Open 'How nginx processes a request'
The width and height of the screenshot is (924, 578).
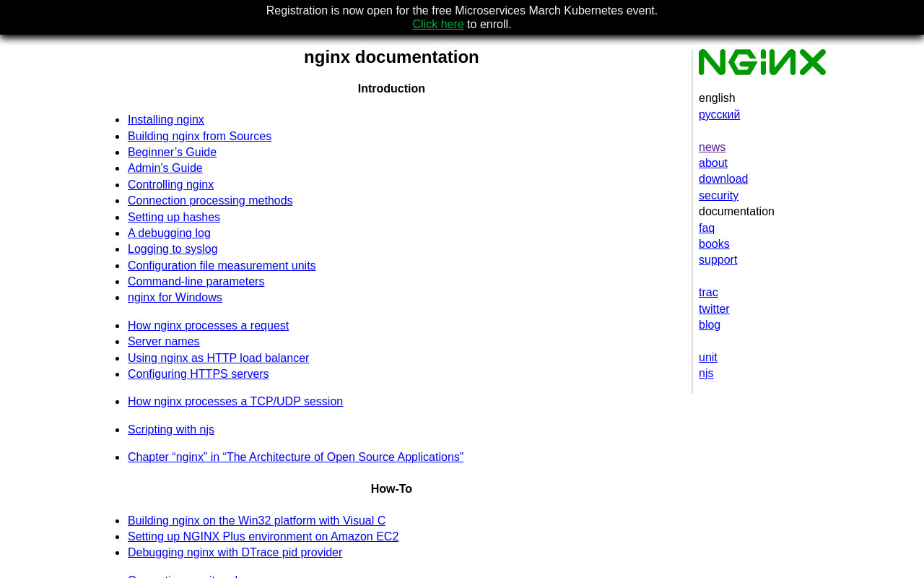208,326
